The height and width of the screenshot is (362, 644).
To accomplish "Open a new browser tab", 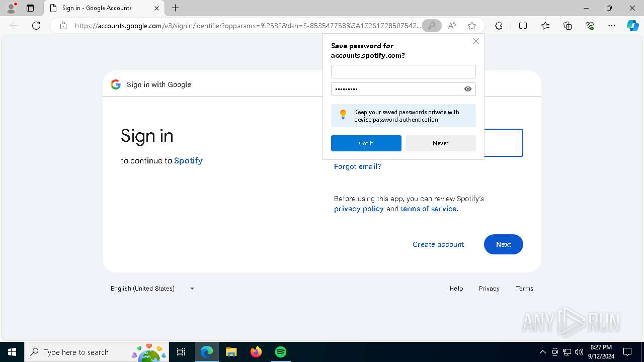I will coord(175,8).
